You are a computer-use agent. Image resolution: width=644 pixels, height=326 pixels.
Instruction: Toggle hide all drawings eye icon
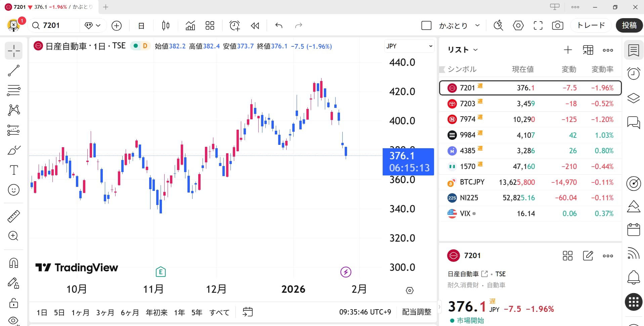(13, 320)
